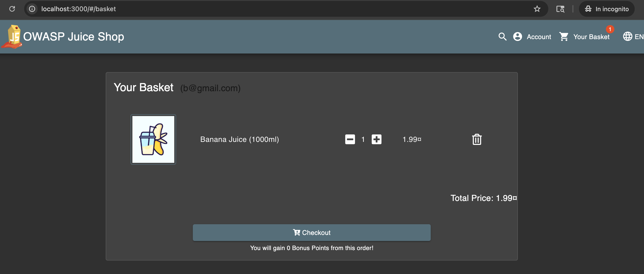The height and width of the screenshot is (274, 644).
Task: Decrease Banana Juice quantity with minus
Action: 350,139
